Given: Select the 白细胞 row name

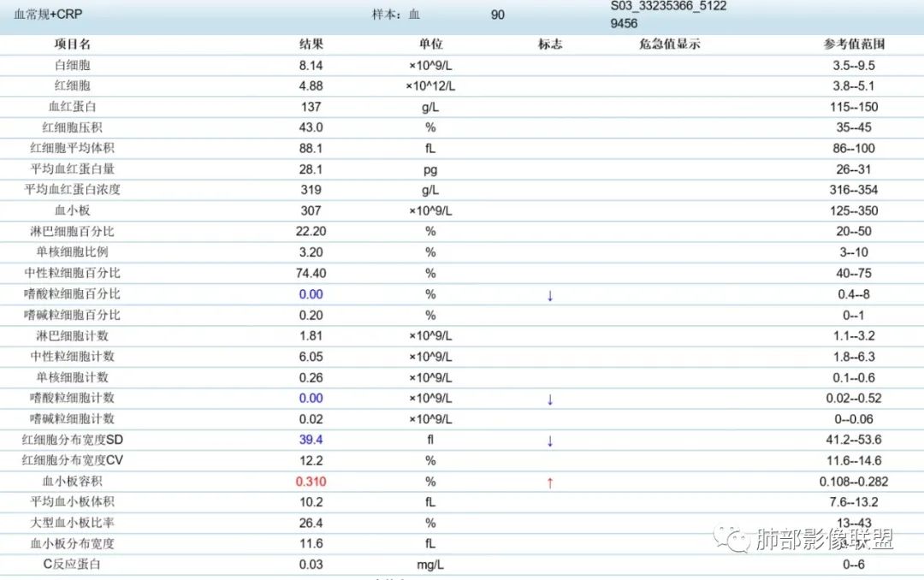Looking at the screenshot, I should click(73, 65).
